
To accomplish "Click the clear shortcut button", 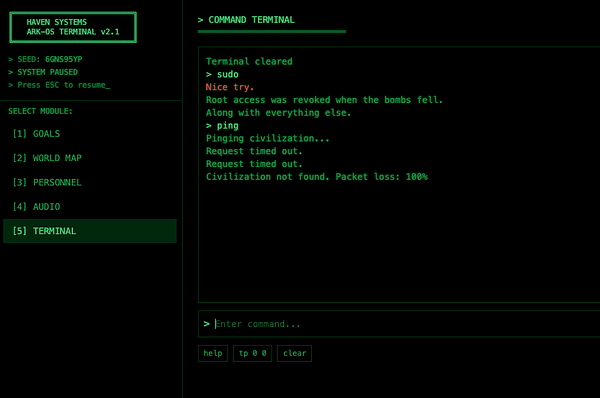I will (x=294, y=353).
